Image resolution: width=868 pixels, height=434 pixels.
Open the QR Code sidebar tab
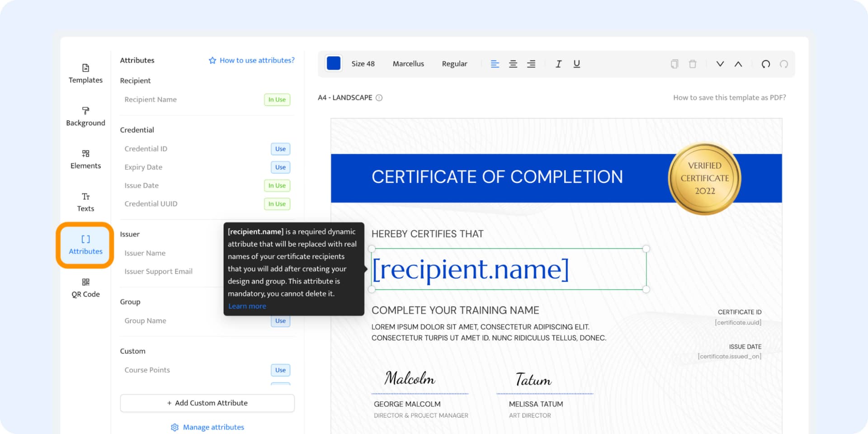pos(85,288)
